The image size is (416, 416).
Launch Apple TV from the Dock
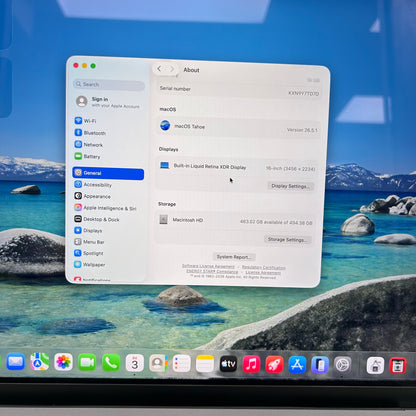click(228, 364)
